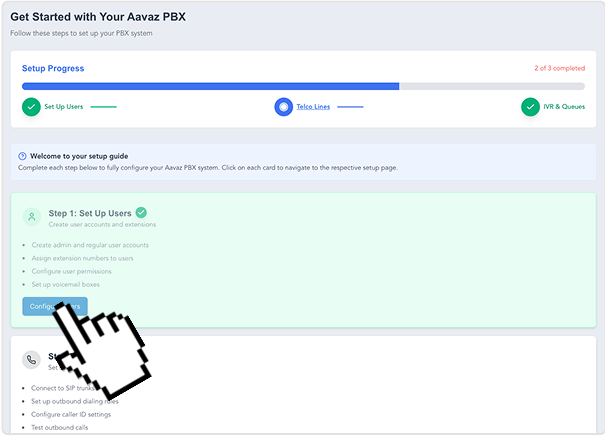
Task: Click the Setup Progress bar
Action: click(303, 86)
